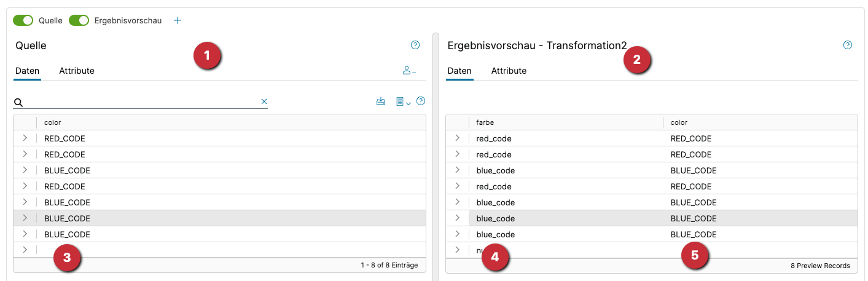The width and height of the screenshot is (868, 281).
Task: Click the color column header in Ergebnisvorschau
Action: (679, 122)
